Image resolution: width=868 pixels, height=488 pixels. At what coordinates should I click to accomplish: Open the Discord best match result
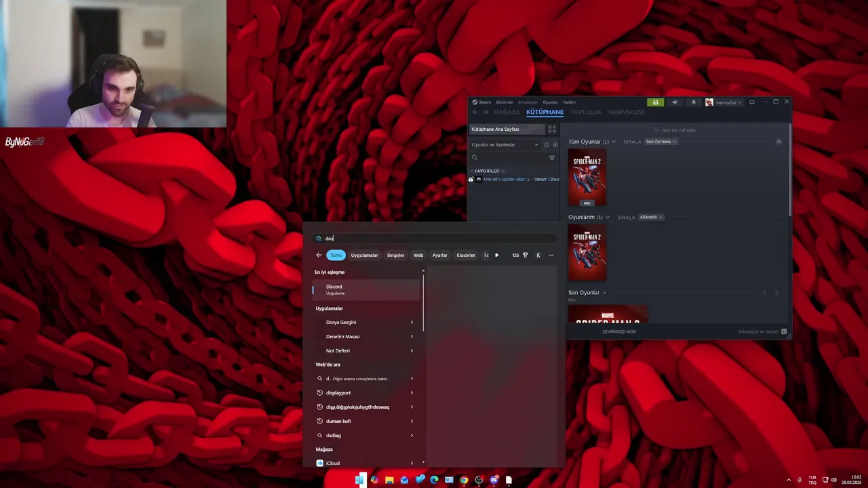coord(366,289)
